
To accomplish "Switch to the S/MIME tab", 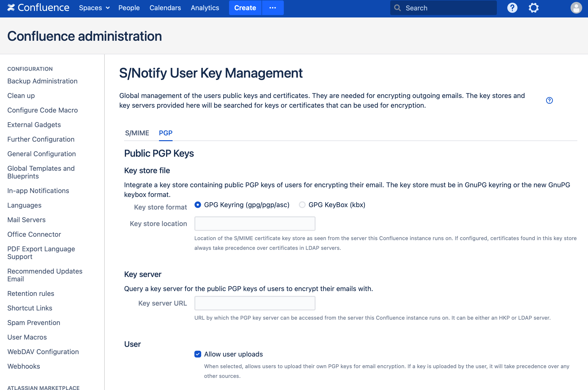I will (x=137, y=133).
